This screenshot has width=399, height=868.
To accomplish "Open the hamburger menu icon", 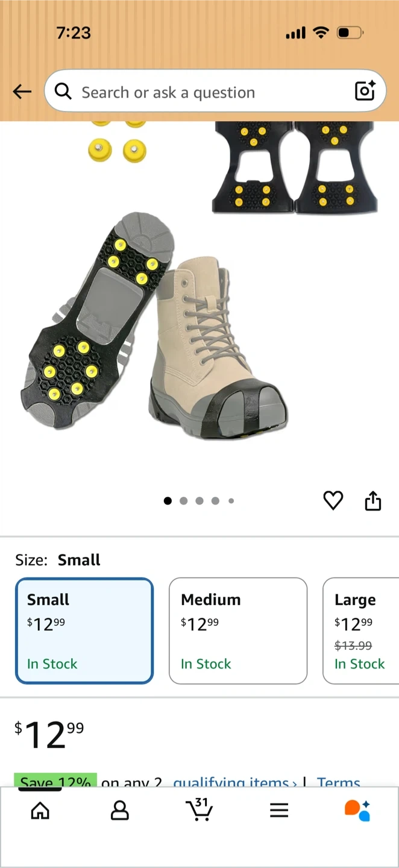I will (x=279, y=811).
